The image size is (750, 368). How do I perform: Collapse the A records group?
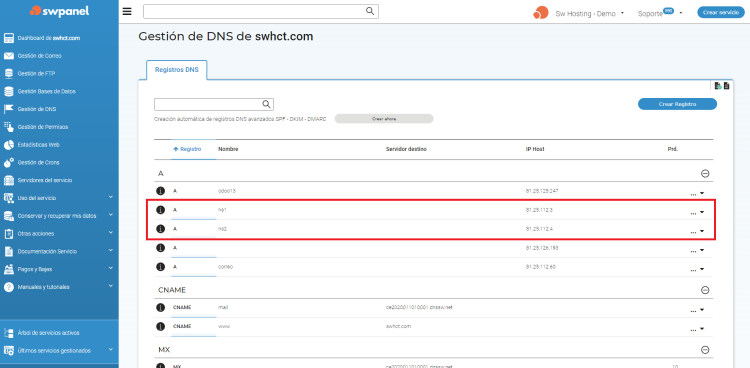pos(705,174)
